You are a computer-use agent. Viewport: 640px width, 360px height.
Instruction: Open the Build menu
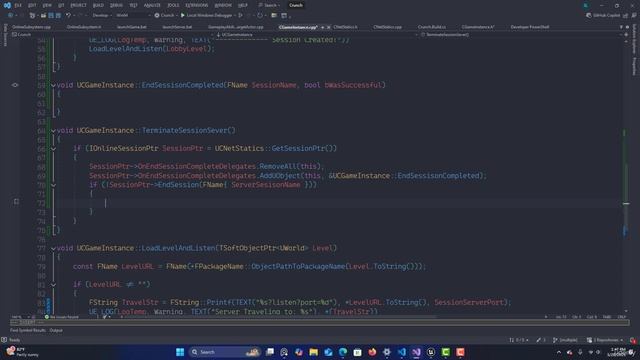[x=98, y=5]
